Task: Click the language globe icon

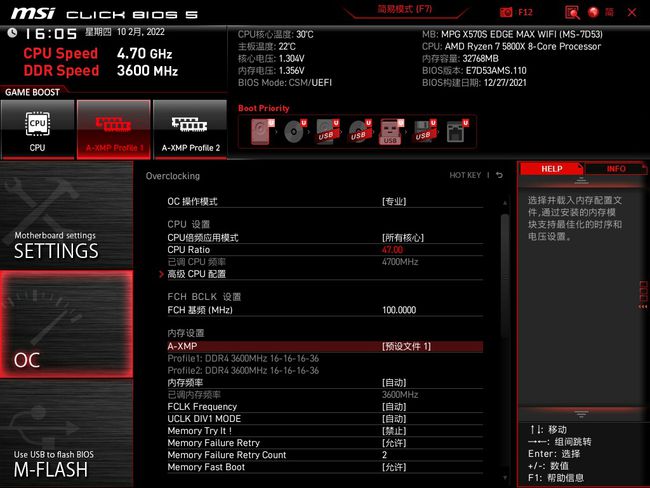Action: point(593,12)
